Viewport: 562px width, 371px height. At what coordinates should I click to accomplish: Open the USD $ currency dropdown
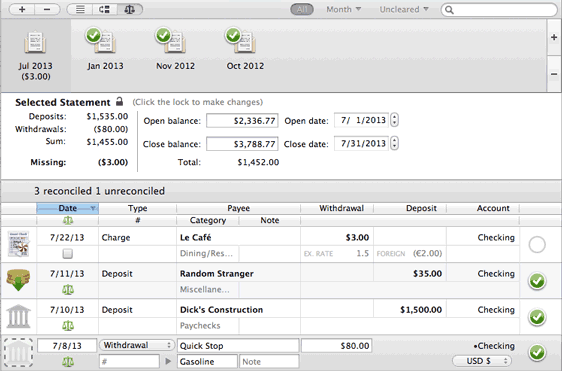tap(482, 361)
